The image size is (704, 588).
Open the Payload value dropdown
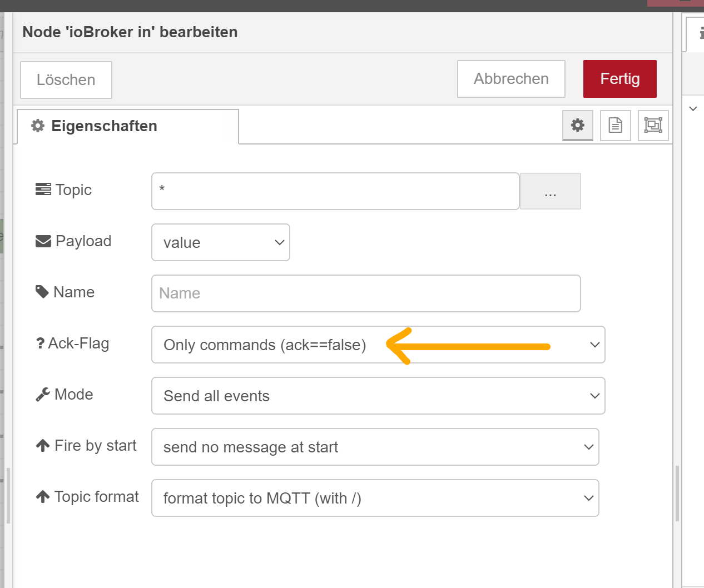[x=221, y=242]
